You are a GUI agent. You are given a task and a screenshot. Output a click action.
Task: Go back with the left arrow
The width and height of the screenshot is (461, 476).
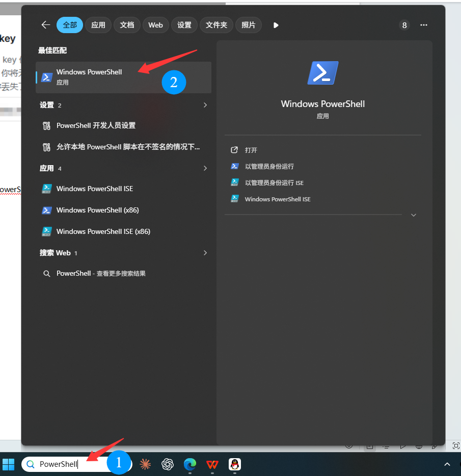[46, 25]
